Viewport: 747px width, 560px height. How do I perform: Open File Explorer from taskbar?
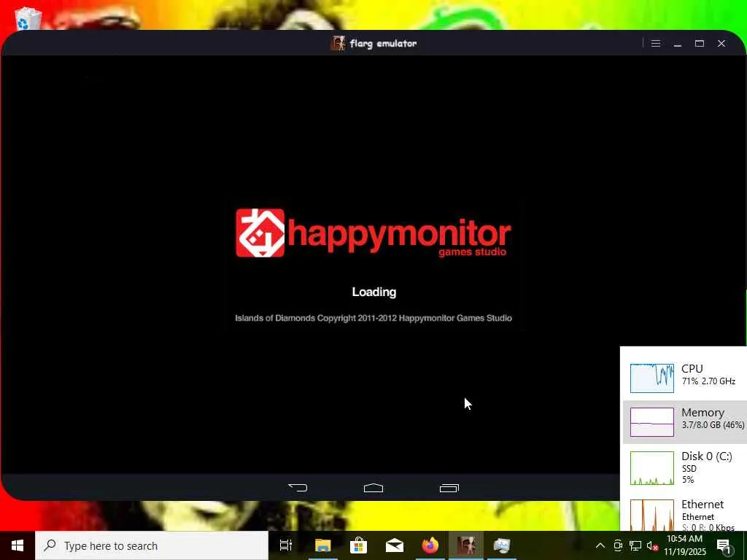(322, 545)
